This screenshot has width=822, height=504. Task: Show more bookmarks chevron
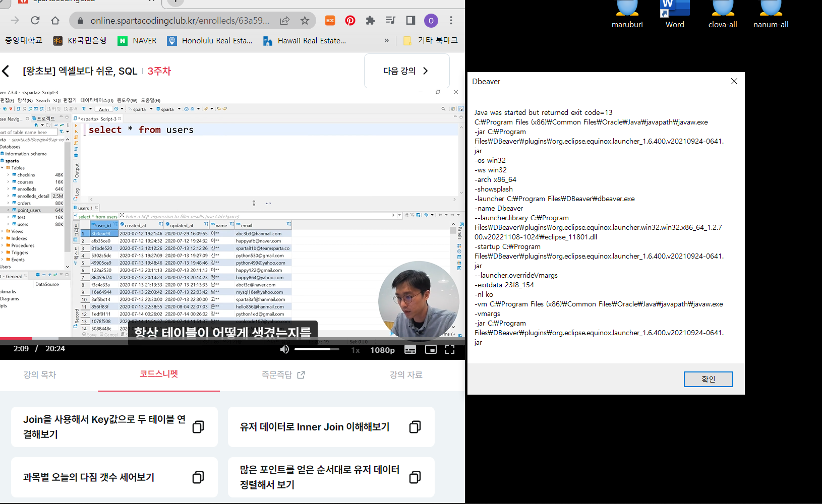387,40
